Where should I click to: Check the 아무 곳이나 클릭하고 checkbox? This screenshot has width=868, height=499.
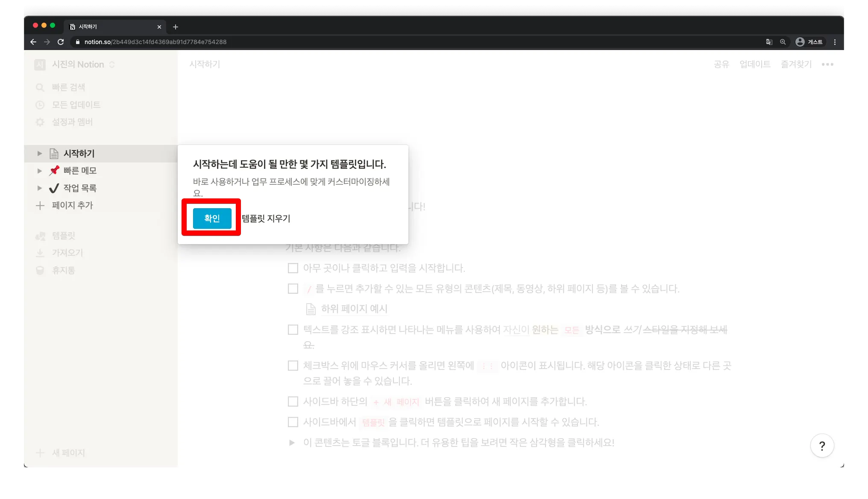tap(293, 268)
